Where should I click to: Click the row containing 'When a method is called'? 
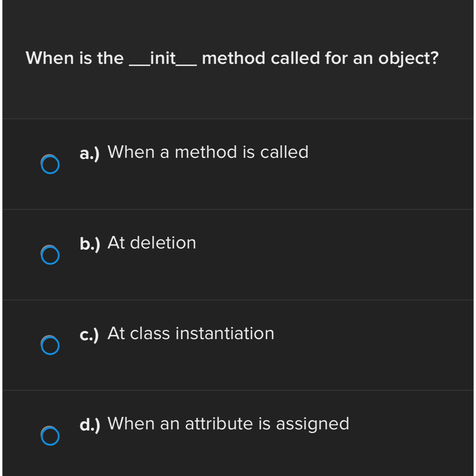(x=238, y=163)
